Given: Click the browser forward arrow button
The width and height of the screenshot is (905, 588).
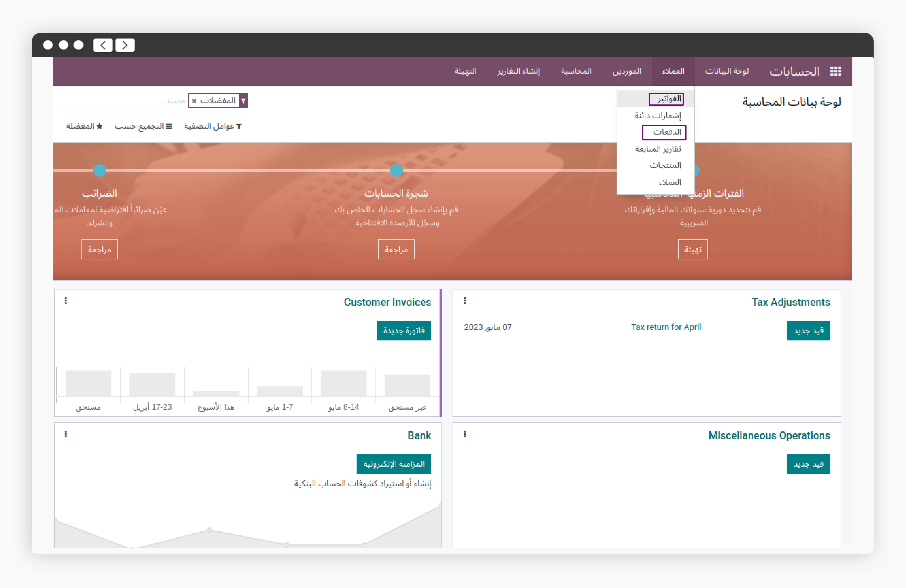Looking at the screenshot, I should click(125, 45).
